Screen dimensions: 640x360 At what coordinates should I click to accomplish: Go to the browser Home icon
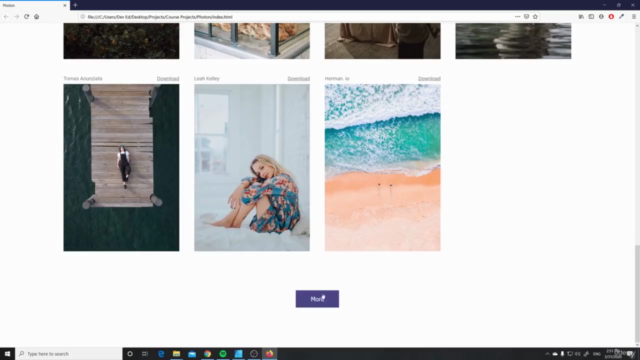click(37, 17)
